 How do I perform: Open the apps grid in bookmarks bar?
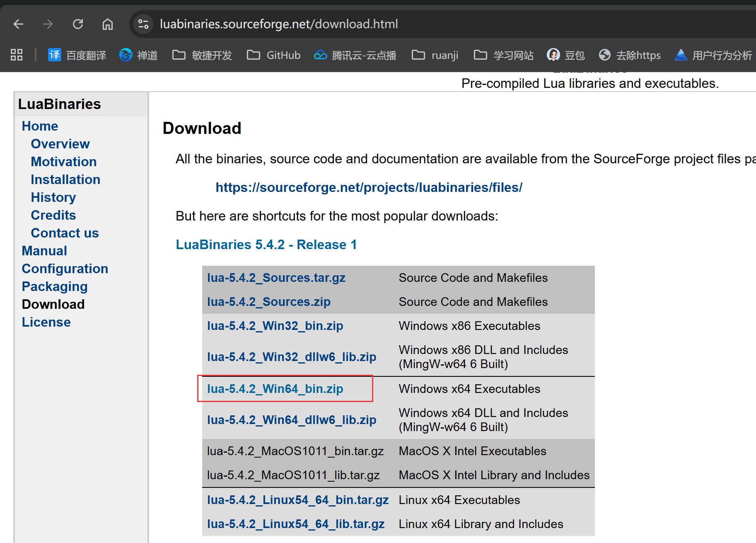(x=17, y=55)
